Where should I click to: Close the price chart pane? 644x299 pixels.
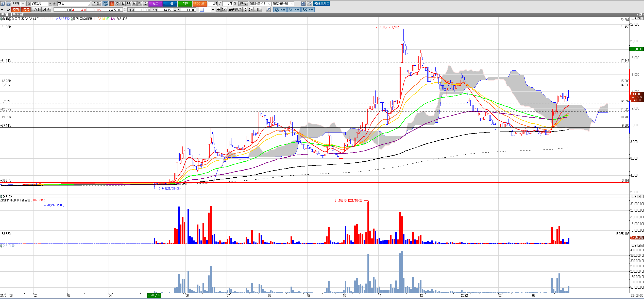(x=642, y=18)
